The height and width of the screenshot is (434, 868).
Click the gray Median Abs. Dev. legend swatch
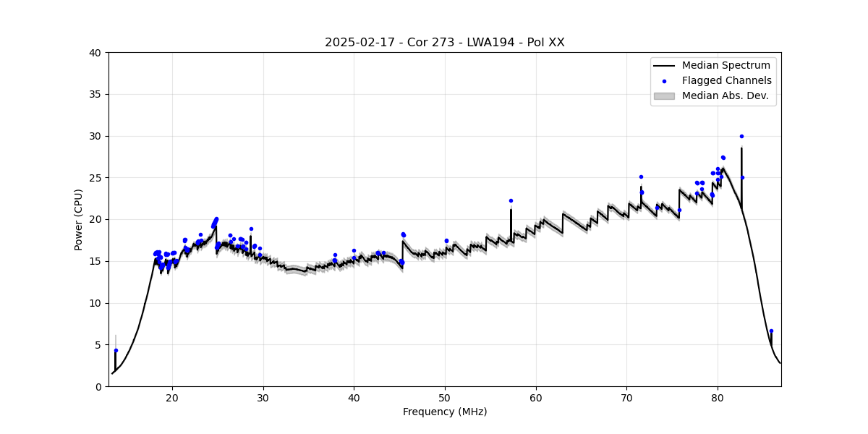tap(664, 95)
